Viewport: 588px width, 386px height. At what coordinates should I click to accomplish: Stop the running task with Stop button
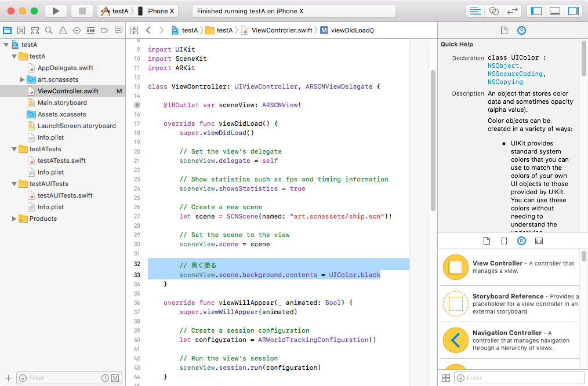[x=82, y=11]
